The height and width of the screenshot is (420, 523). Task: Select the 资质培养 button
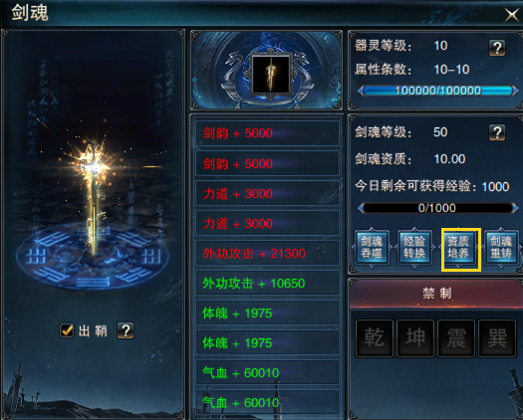458,248
